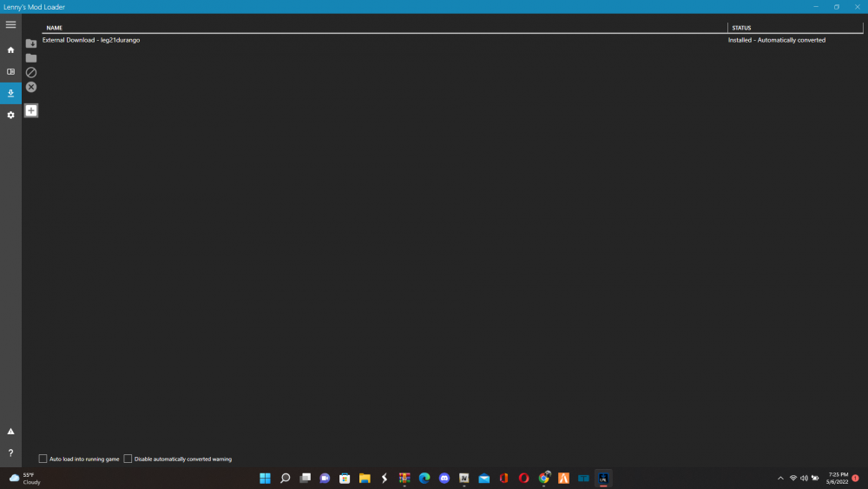Click the folder icon with a download arrow
Viewport: 868px width, 489px height.
pos(31,43)
